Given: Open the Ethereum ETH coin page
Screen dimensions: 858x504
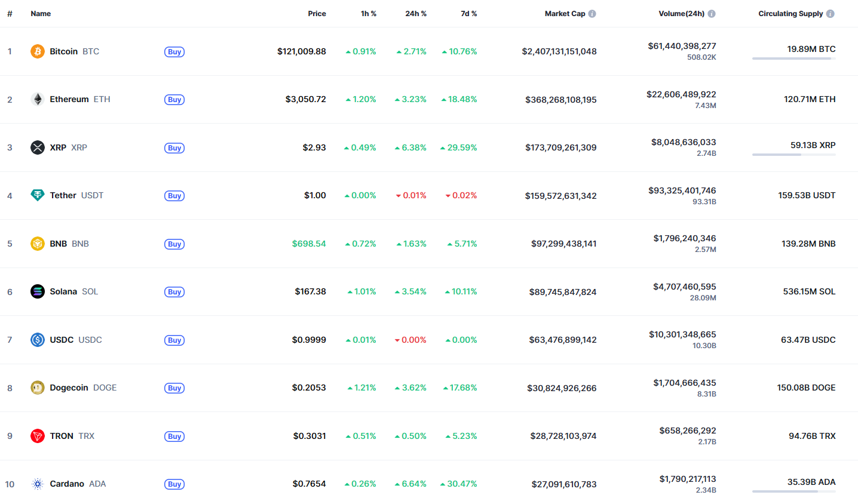Looking at the screenshot, I should [x=80, y=99].
